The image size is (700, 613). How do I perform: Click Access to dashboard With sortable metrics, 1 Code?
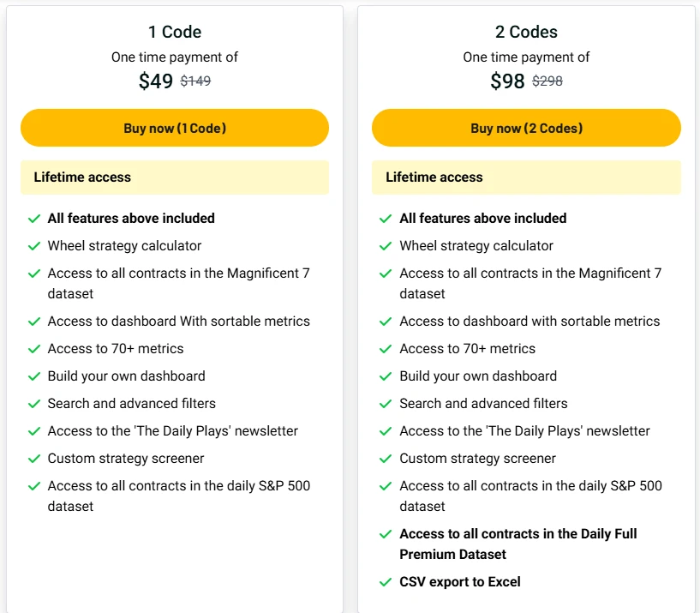point(178,322)
